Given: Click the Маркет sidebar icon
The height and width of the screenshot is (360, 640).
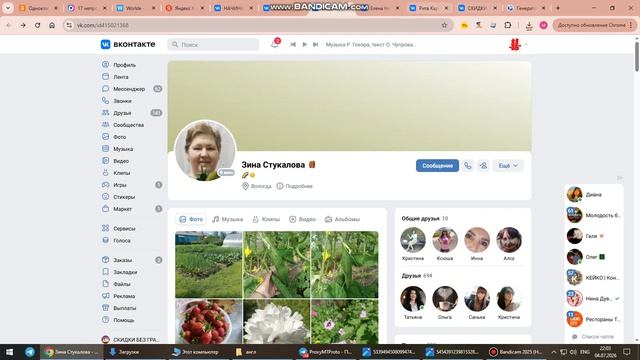Looking at the screenshot, I should (x=105, y=209).
